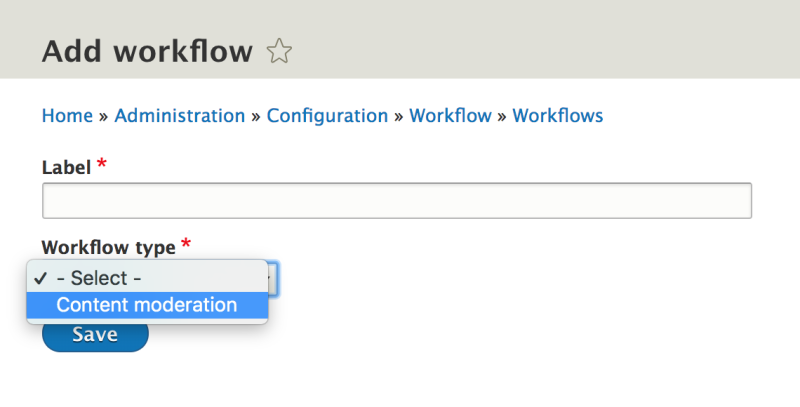Choose the "- Select -" dropdown option
This screenshot has height=407, width=800.
point(147,278)
